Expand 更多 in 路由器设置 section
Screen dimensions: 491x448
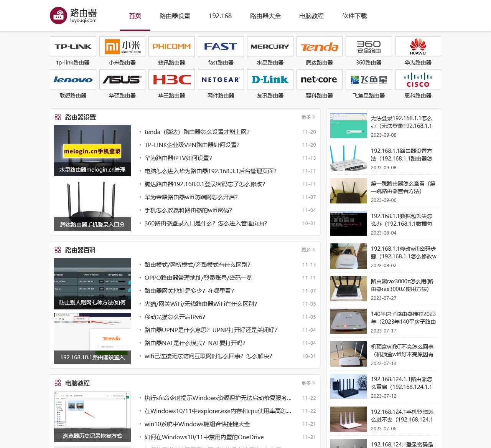[308, 117]
